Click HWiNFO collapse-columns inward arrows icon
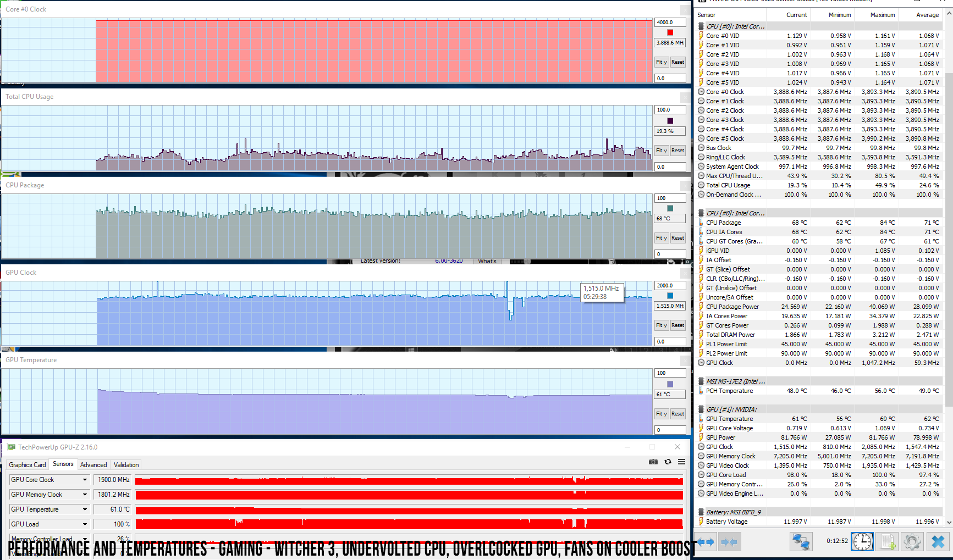 point(729,542)
